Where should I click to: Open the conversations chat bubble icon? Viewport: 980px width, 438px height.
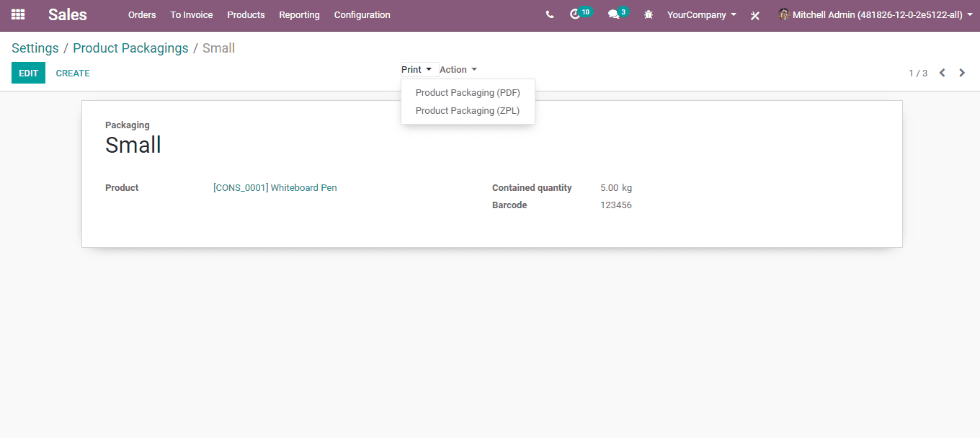[613, 14]
